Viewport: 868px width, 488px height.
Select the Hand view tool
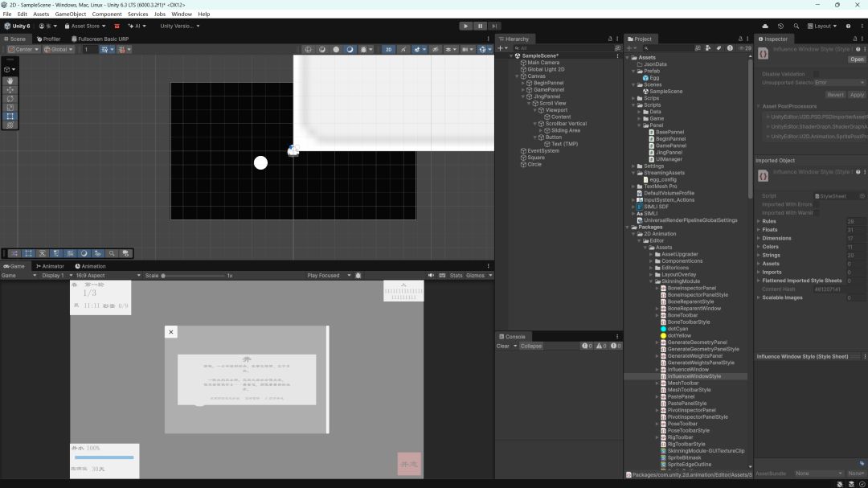point(10,81)
